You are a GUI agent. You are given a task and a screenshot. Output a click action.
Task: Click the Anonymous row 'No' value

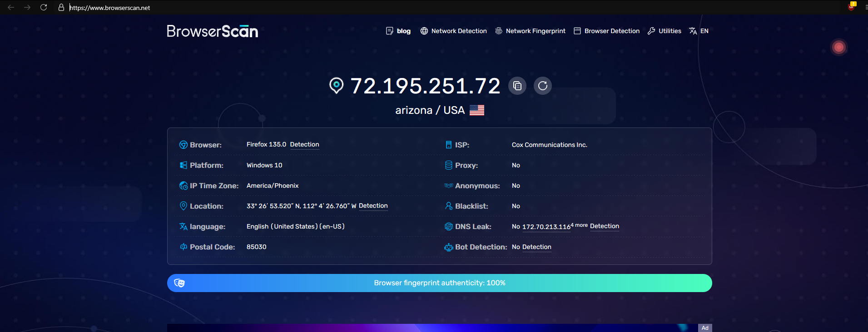(516, 186)
